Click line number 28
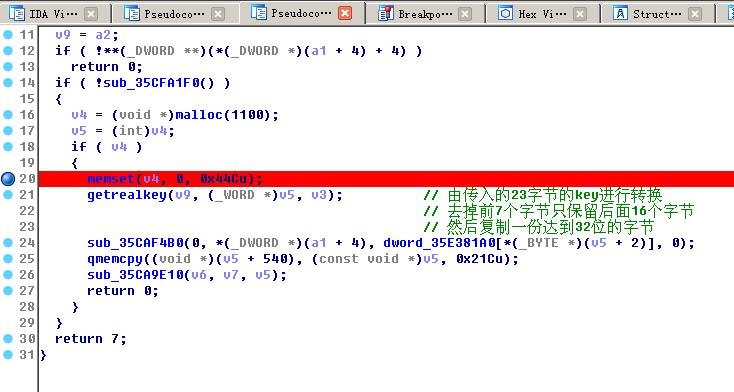The width and height of the screenshot is (734, 392). click(x=27, y=307)
